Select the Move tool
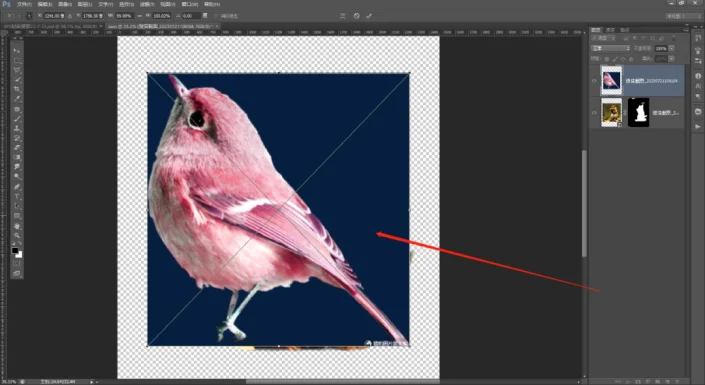This screenshot has width=705, height=385. click(x=17, y=50)
